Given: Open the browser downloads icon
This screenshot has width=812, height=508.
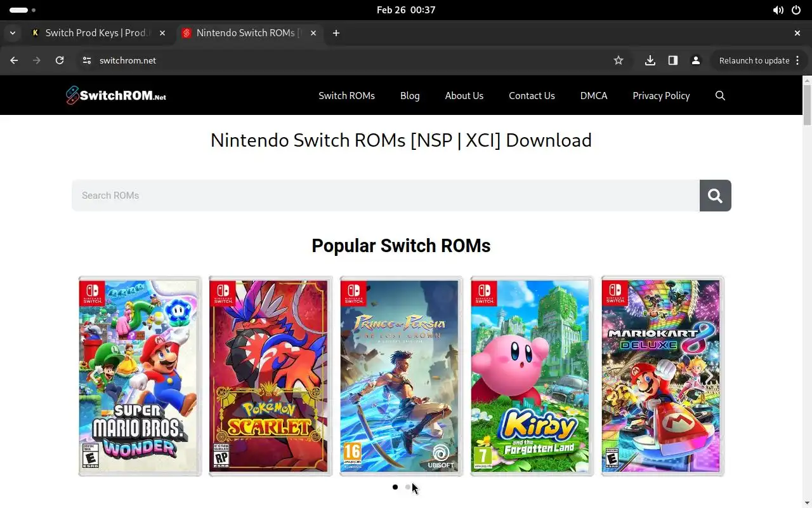Looking at the screenshot, I should click(x=650, y=60).
